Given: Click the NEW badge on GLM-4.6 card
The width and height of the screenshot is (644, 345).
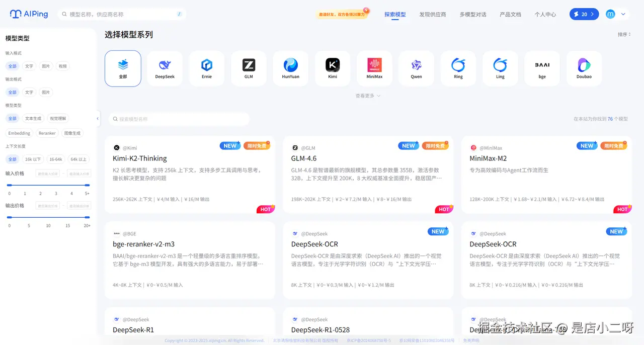Looking at the screenshot, I should click(409, 145).
